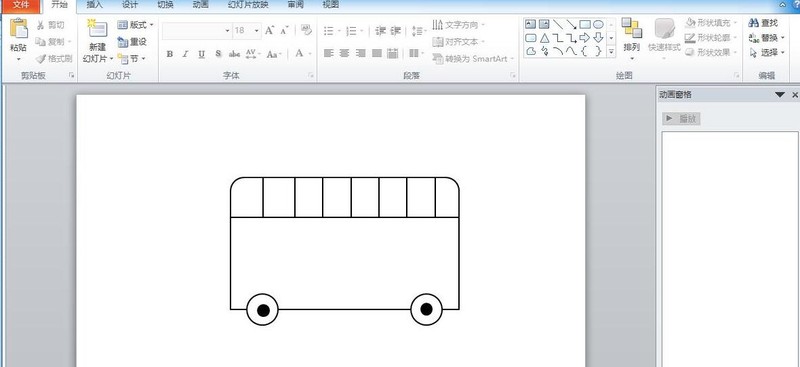Open the font size dropdown
The image size is (800, 367).
pos(257,31)
